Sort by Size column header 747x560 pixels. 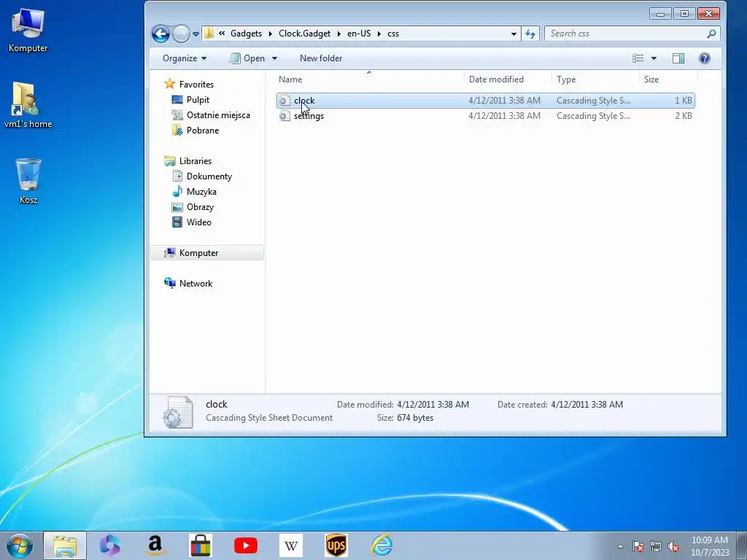(x=668, y=79)
